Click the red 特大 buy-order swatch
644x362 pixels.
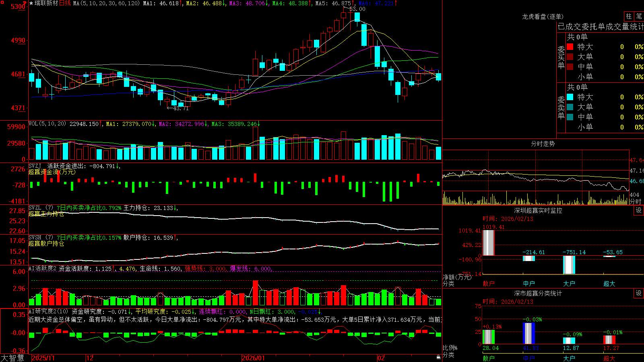570,47
